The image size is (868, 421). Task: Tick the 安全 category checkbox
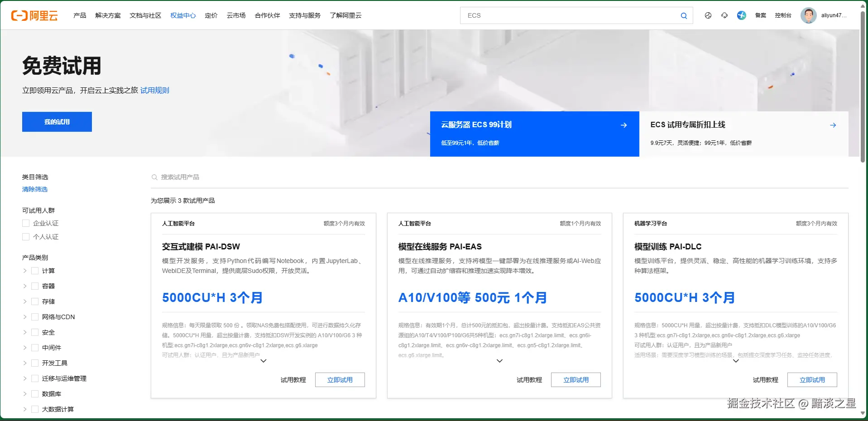coord(35,332)
